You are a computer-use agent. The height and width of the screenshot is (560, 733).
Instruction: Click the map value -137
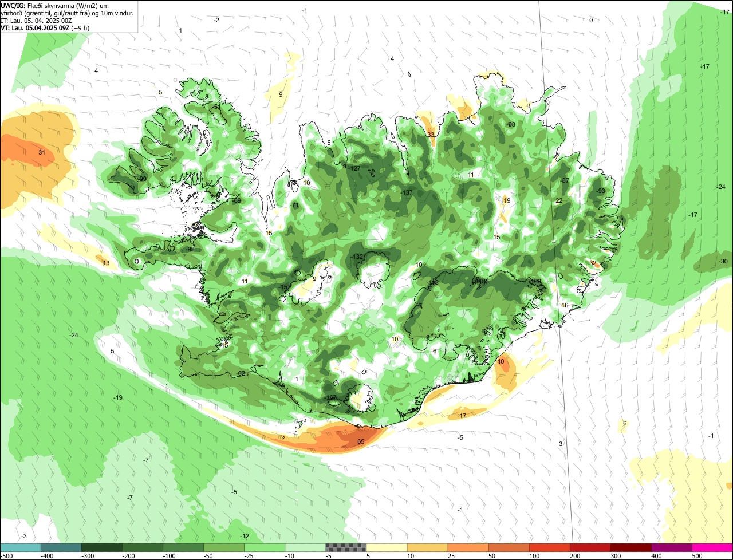coord(407,192)
